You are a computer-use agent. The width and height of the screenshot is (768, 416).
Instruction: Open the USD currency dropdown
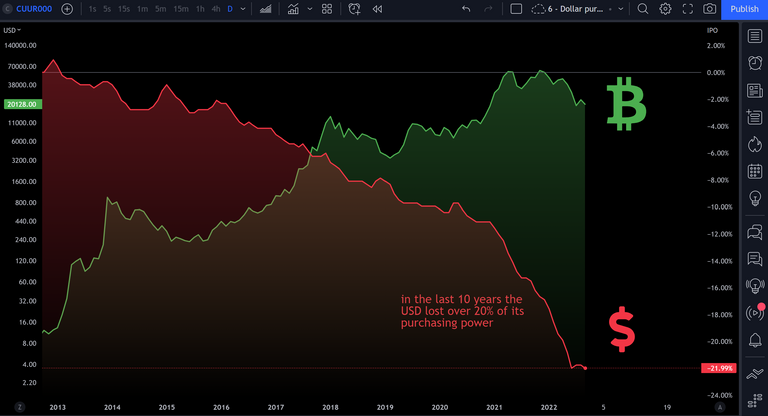[x=12, y=30]
